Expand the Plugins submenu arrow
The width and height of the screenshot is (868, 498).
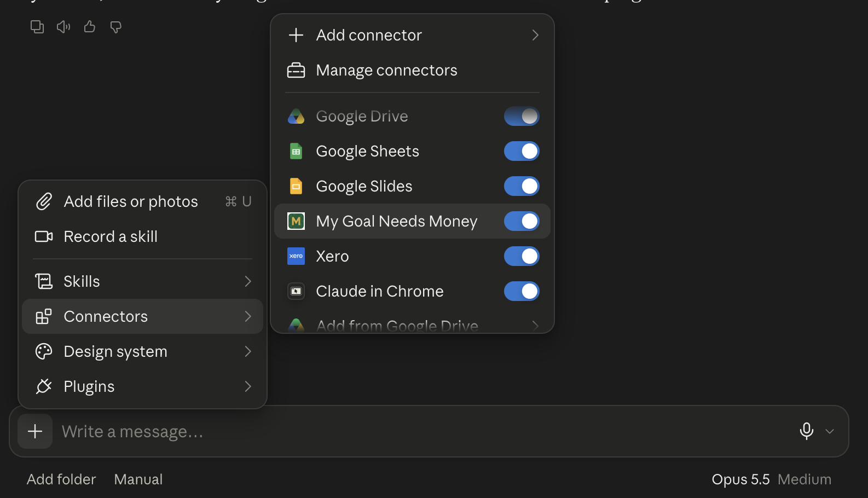click(x=248, y=386)
